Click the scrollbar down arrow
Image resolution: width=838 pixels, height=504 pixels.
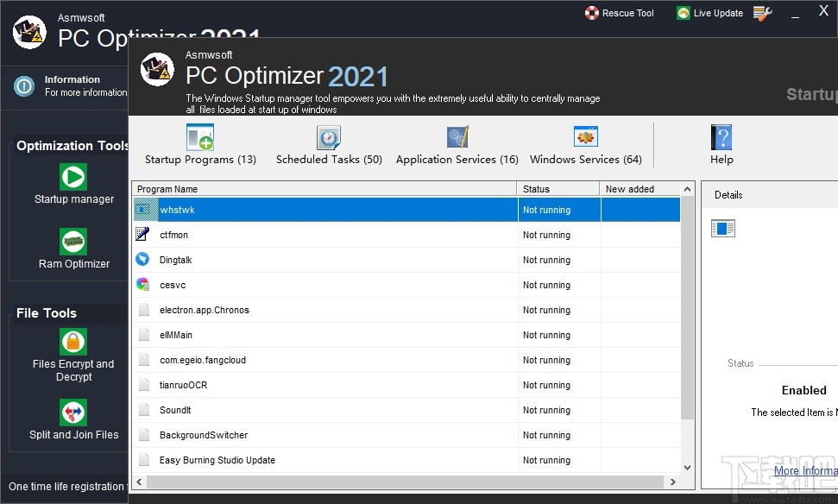(x=686, y=467)
